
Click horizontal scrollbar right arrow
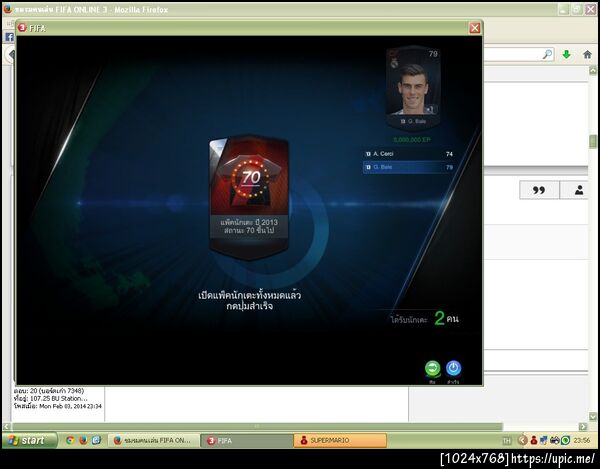click(x=583, y=426)
